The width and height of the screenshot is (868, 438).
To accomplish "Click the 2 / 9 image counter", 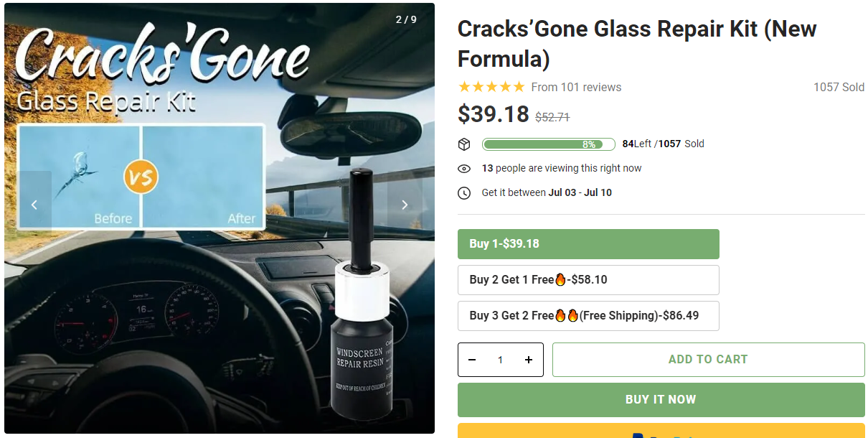I will tap(406, 19).
